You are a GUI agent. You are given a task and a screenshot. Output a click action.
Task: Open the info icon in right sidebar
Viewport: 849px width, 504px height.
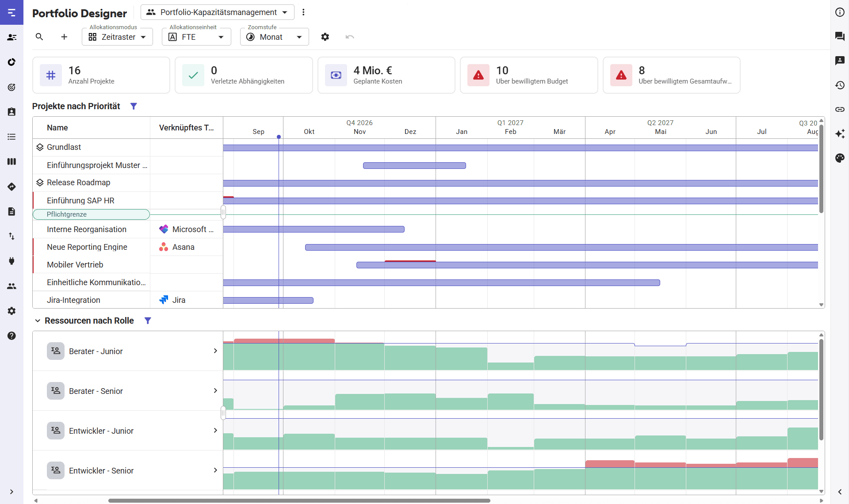coord(840,12)
